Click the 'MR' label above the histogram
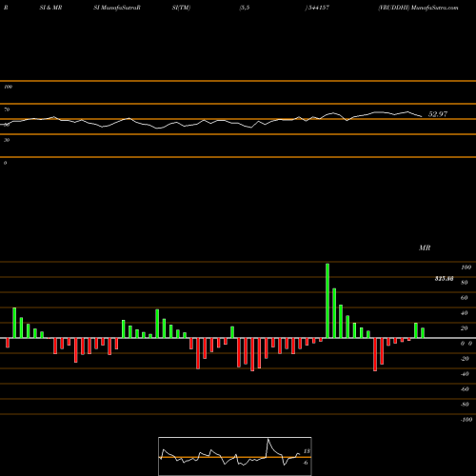Viewport: 476px width, 476px height. pyautogui.click(x=425, y=248)
